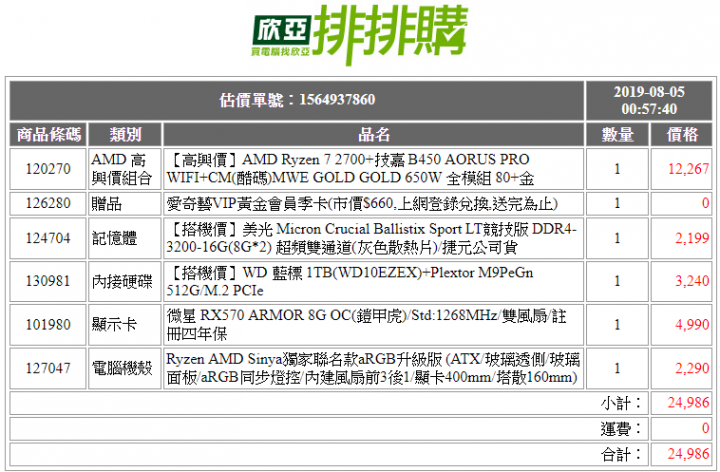720x472 pixels.
Task: Click the WD 藍標 1TB product name
Action: [349, 281]
